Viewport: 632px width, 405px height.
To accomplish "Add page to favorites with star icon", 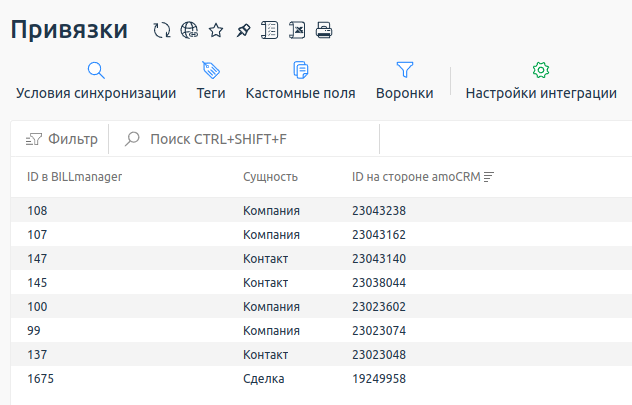I will point(216,31).
